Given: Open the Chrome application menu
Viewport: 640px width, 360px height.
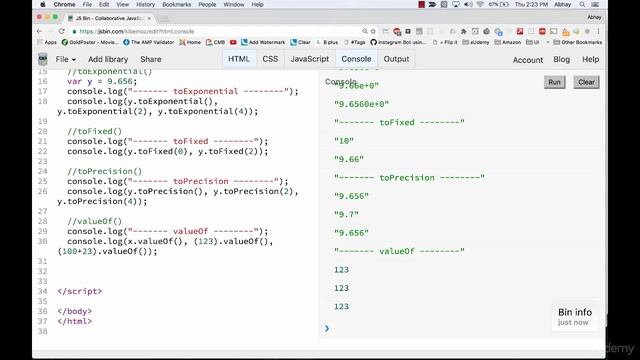Looking at the screenshot, I should point(64,4).
